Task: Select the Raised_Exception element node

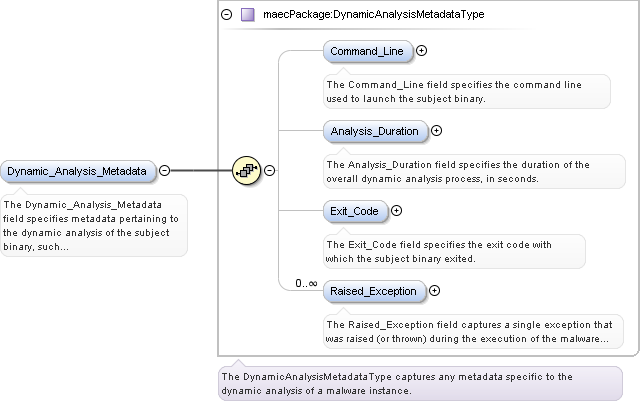Action: click(x=374, y=290)
